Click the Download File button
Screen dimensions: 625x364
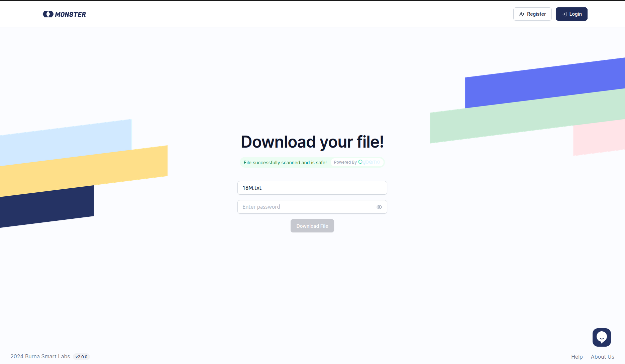click(312, 226)
